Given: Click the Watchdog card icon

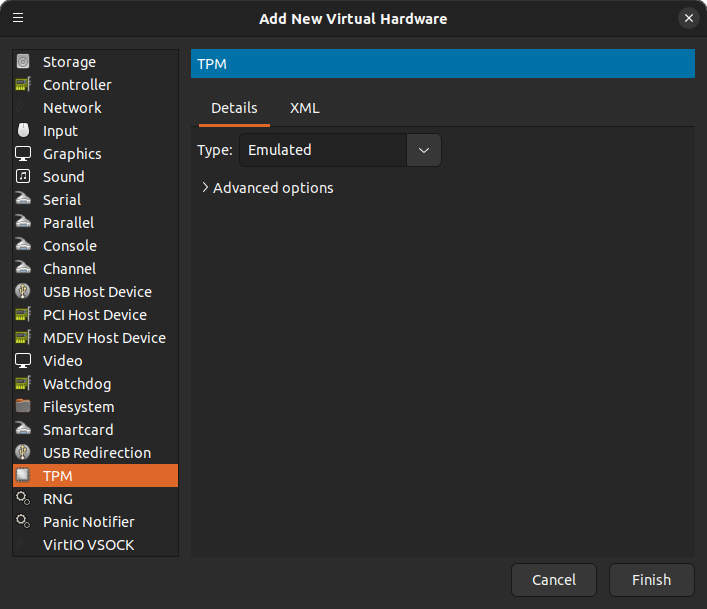Looking at the screenshot, I should point(23,384).
